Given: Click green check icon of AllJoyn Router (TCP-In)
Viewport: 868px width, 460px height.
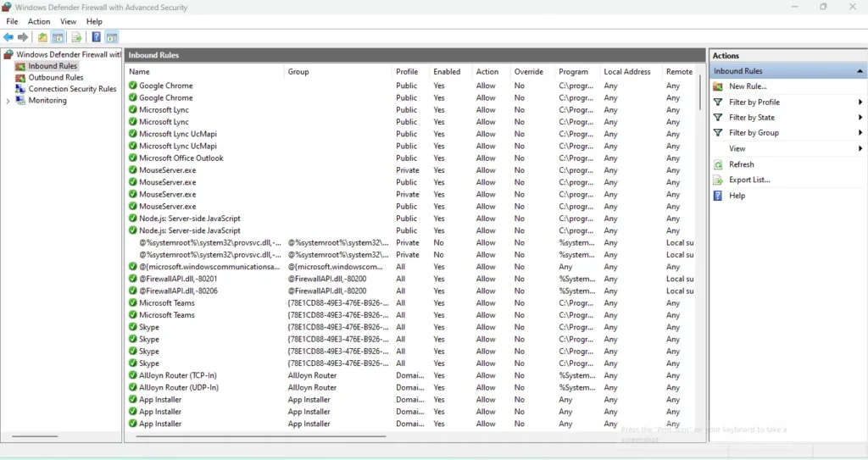Looking at the screenshot, I should [133, 375].
